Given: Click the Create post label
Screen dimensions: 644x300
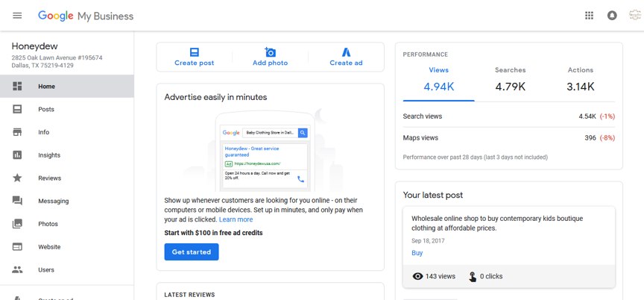Looking at the screenshot, I should [x=195, y=63].
